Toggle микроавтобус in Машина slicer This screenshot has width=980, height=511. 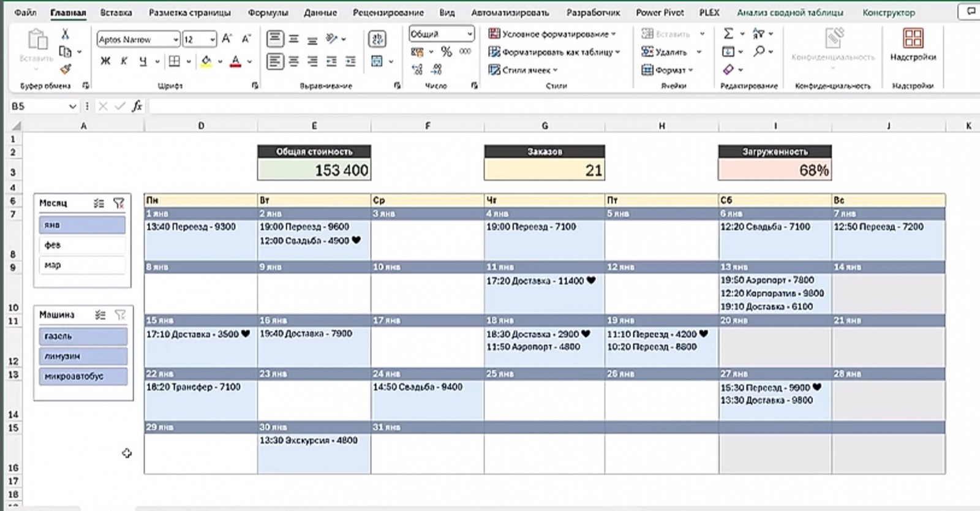click(83, 376)
